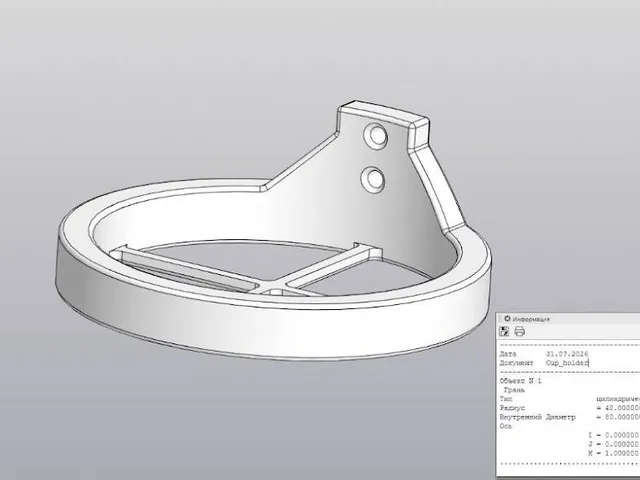Click the axis line 'K = 1.000000'

click(614, 453)
